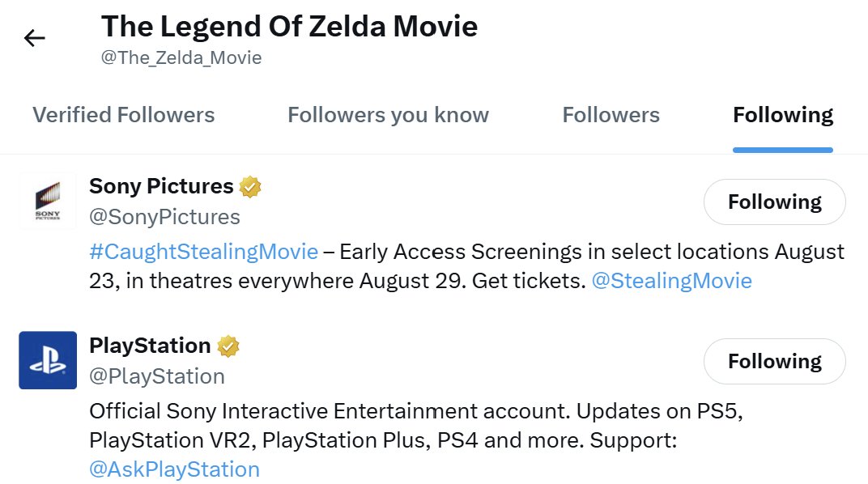Image resolution: width=868 pixels, height=484 pixels.
Task: Open the PlayStation logo avatar
Action: (x=48, y=360)
